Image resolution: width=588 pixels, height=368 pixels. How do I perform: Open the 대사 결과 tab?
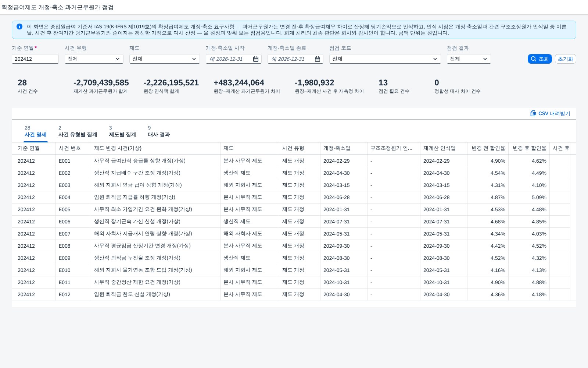[x=159, y=131]
